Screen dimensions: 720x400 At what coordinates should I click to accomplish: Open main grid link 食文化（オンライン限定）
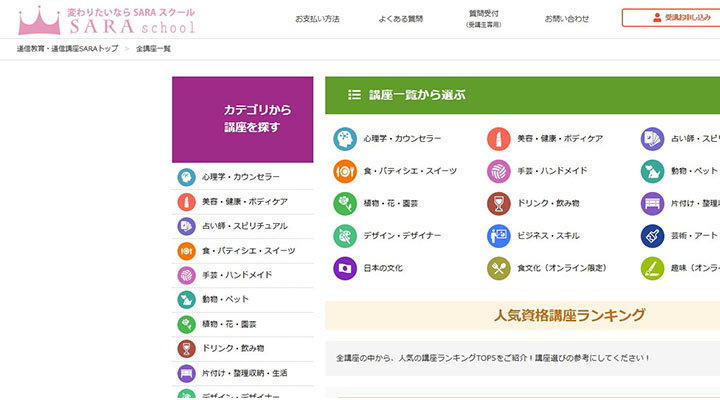(x=562, y=268)
